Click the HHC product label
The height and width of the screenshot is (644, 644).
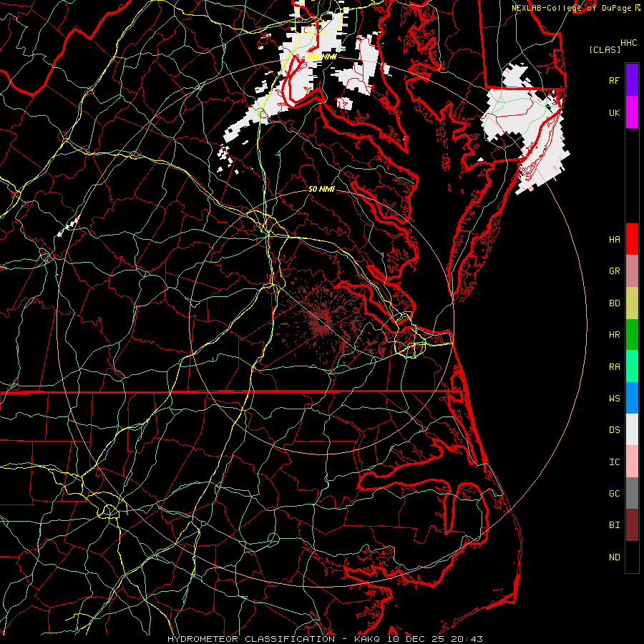pyautogui.click(x=628, y=43)
